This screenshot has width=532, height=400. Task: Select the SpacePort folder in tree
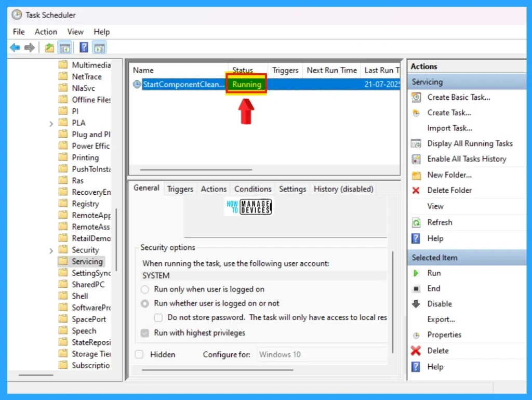pos(89,319)
